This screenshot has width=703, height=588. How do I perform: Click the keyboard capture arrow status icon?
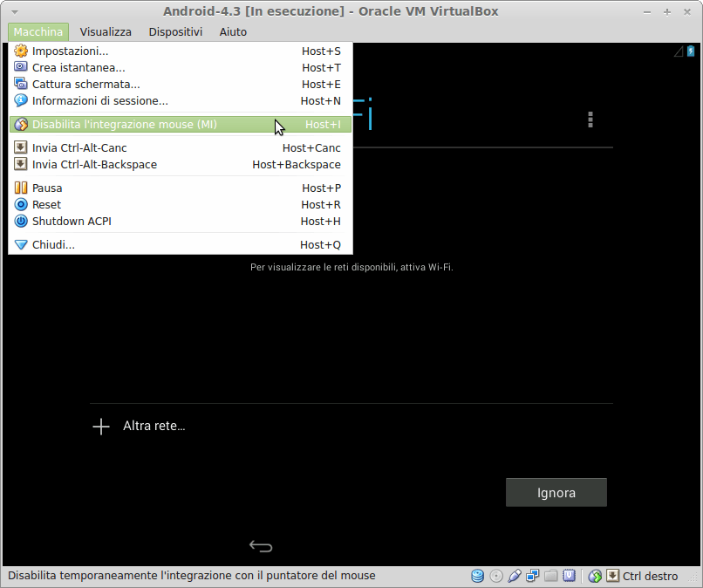pyautogui.click(x=612, y=576)
